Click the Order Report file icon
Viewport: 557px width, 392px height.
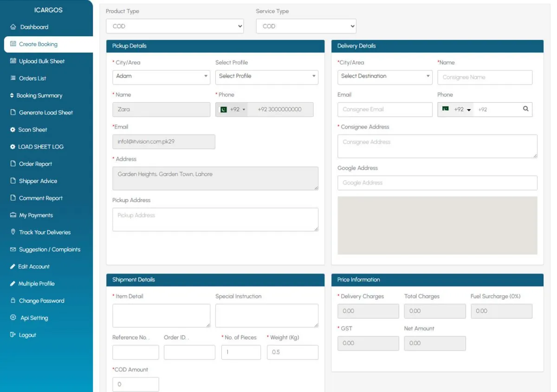click(13, 164)
